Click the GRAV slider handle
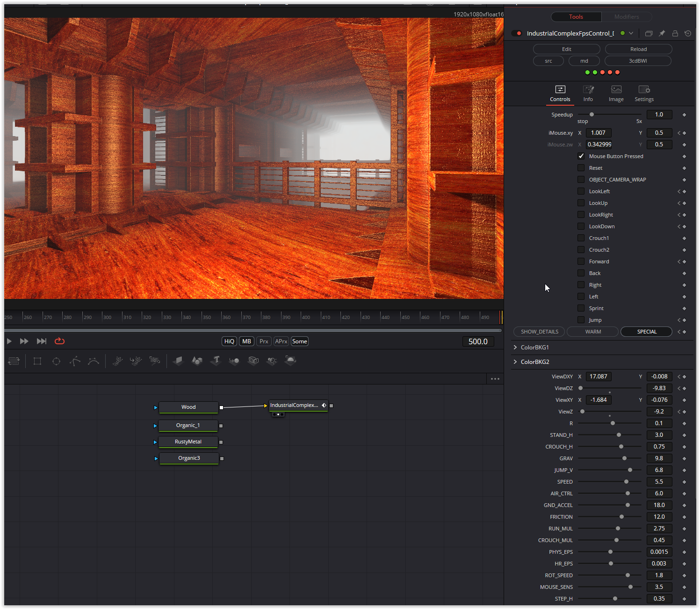This screenshot has height=609, width=700. pos(624,458)
